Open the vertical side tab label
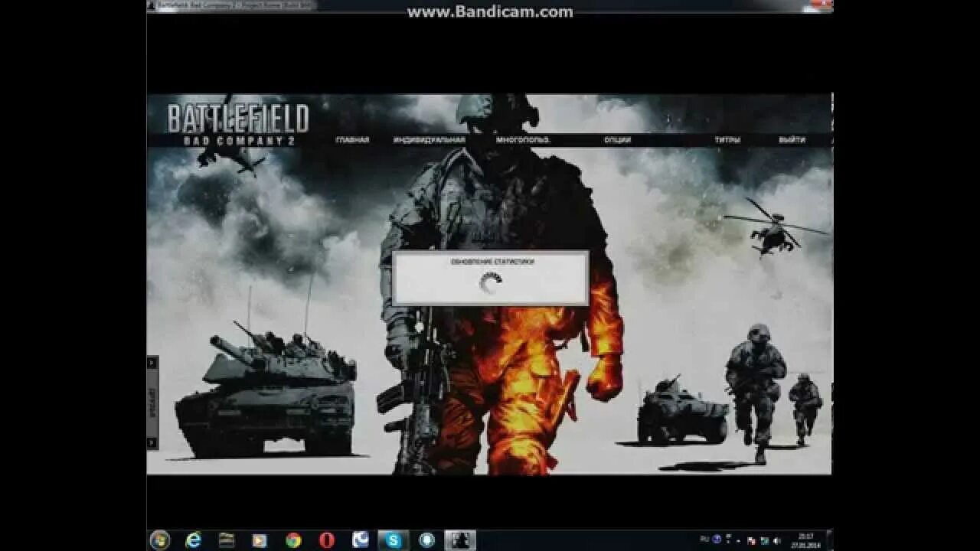This screenshot has height=551, width=980. click(x=152, y=402)
